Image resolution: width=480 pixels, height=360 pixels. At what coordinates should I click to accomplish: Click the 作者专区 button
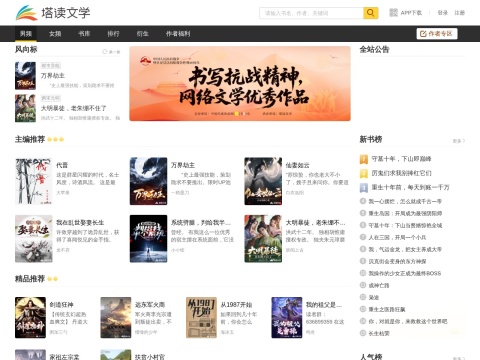coord(437,34)
